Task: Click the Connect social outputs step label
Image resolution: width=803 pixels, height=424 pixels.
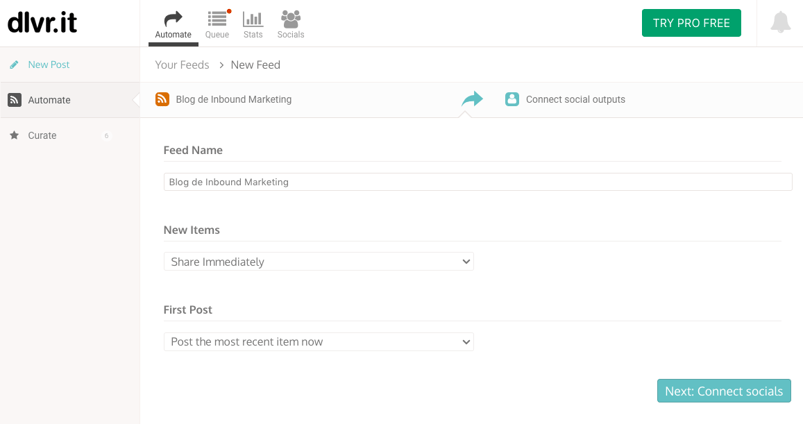Action: (x=575, y=99)
